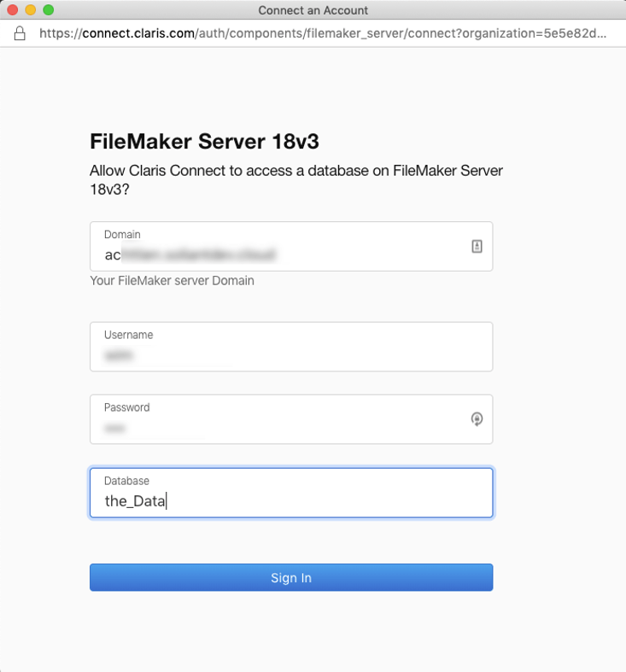Click the Connect an Account window title
Screen dimensions: 626x672
313,10
